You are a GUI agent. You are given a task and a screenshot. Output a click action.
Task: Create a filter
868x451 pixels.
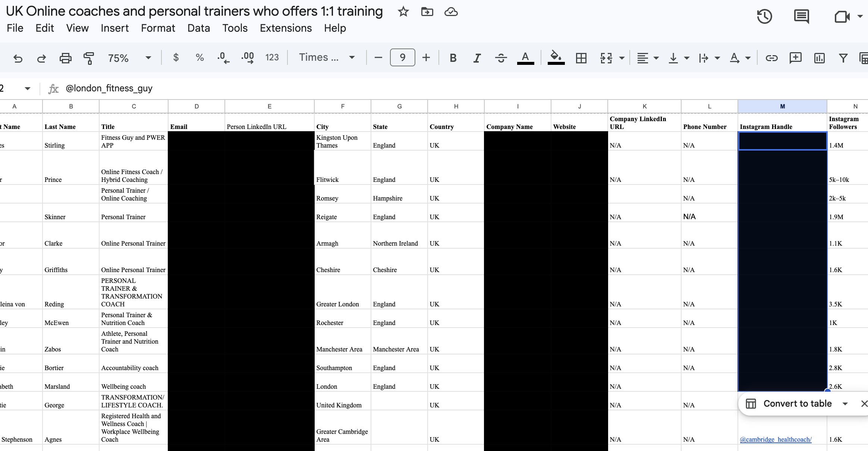(843, 58)
